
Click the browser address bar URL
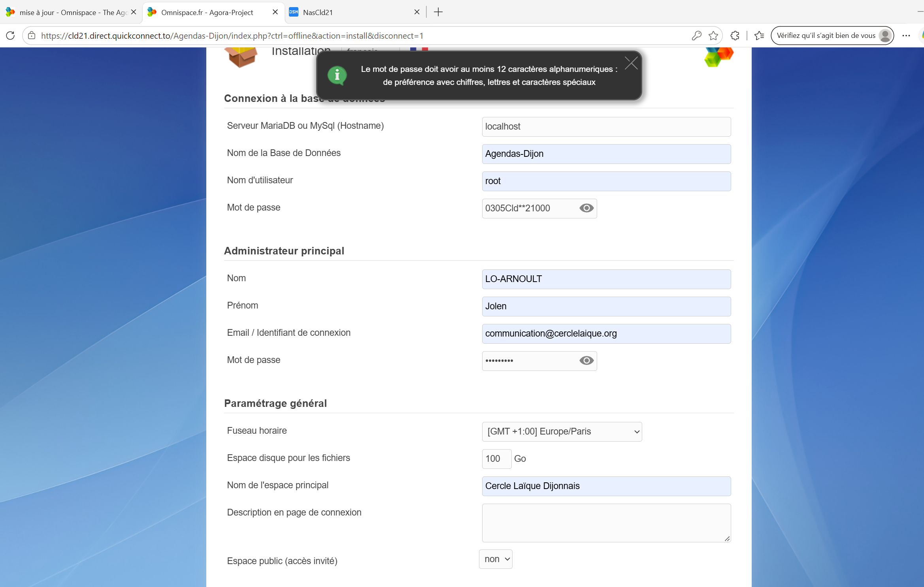pyautogui.click(x=232, y=36)
